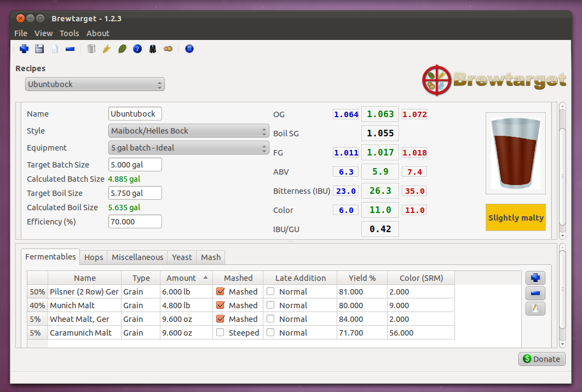Remove fermentable with the table's blue minus button
The image size is (582, 392).
click(x=535, y=293)
